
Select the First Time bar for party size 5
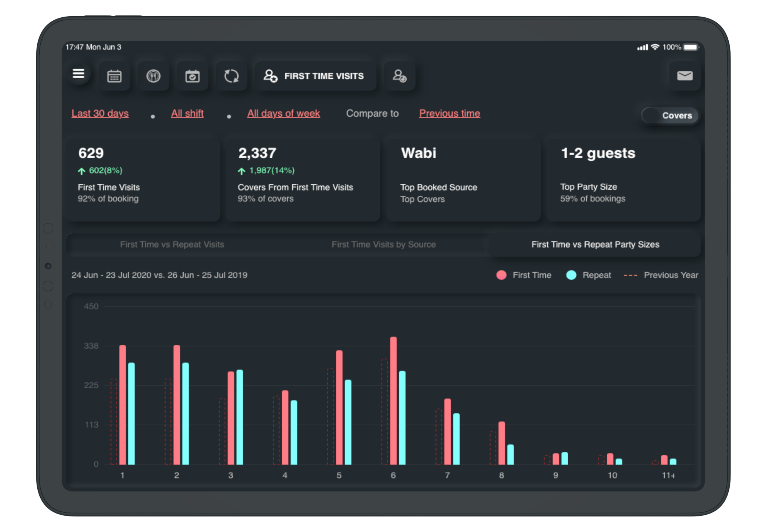(x=339, y=407)
